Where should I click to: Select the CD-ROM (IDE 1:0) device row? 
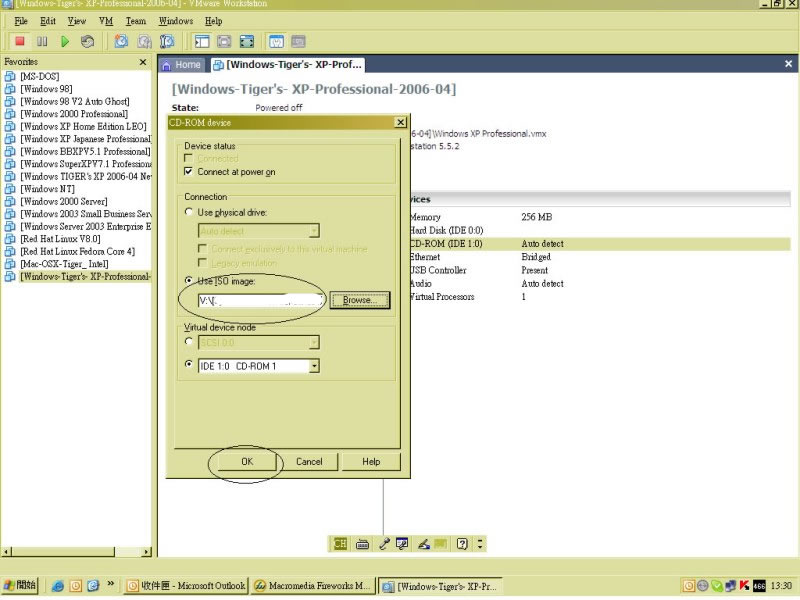tap(599, 244)
